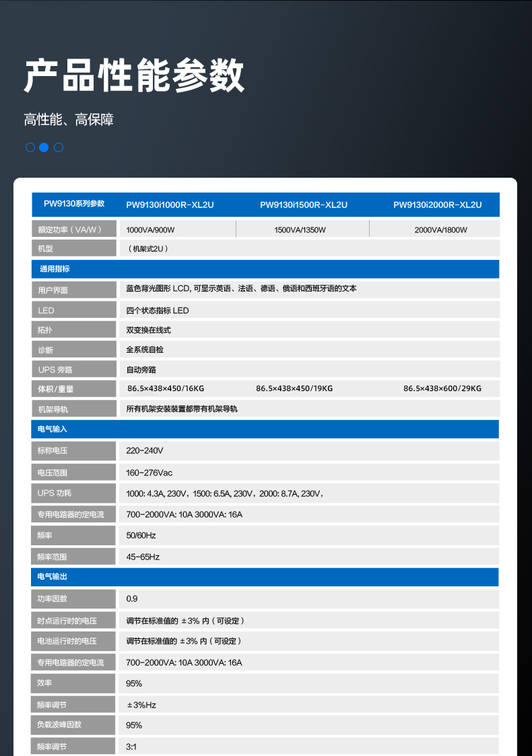Select the value 220-240V
This screenshot has height=756, width=532.
(x=145, y=450)
